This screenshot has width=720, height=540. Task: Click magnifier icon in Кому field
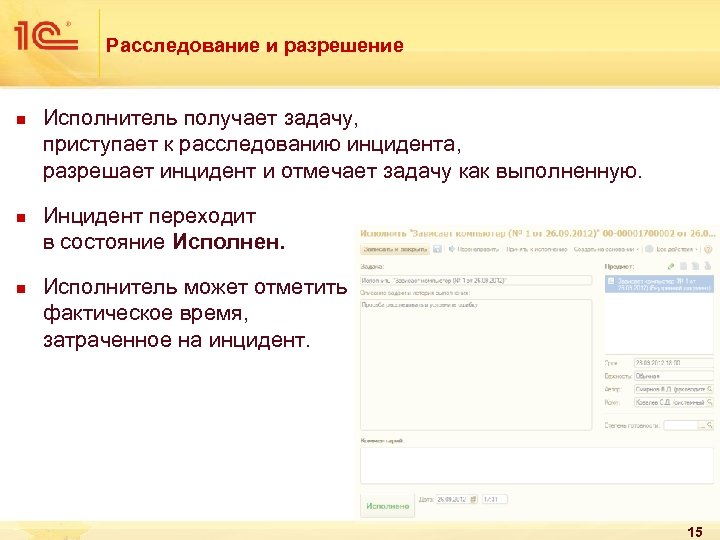coord(709,402)
